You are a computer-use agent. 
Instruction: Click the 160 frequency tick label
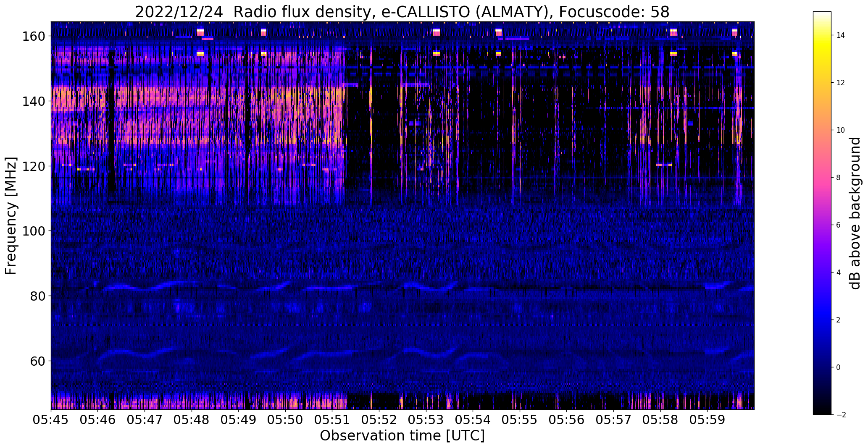pos(34,37)
